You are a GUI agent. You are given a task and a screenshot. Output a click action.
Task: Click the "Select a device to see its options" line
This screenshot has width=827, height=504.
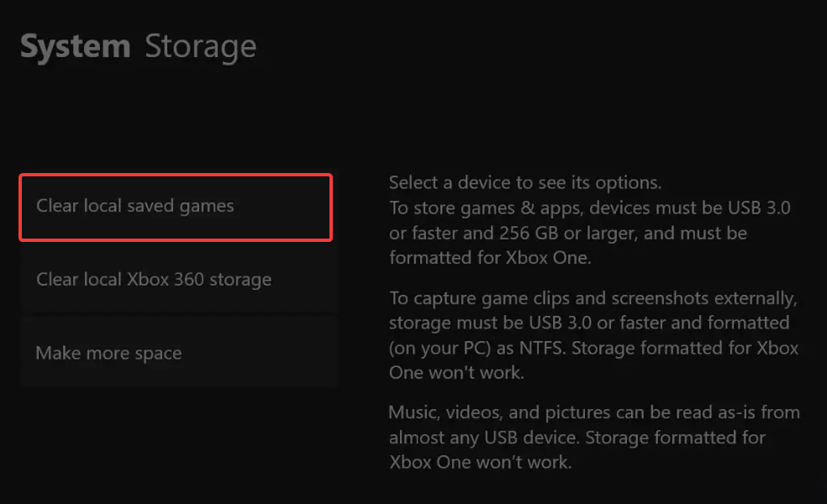525,183
